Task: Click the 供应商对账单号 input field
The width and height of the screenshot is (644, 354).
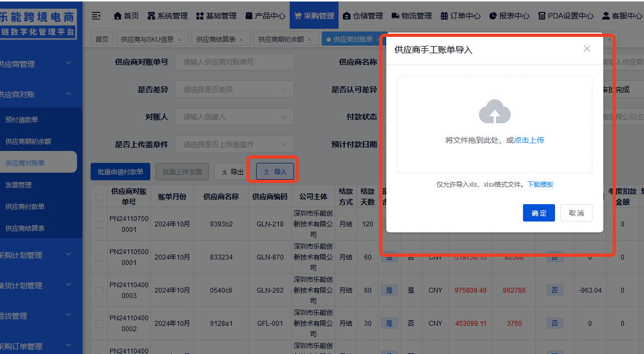Action: (x=234, y=61)
